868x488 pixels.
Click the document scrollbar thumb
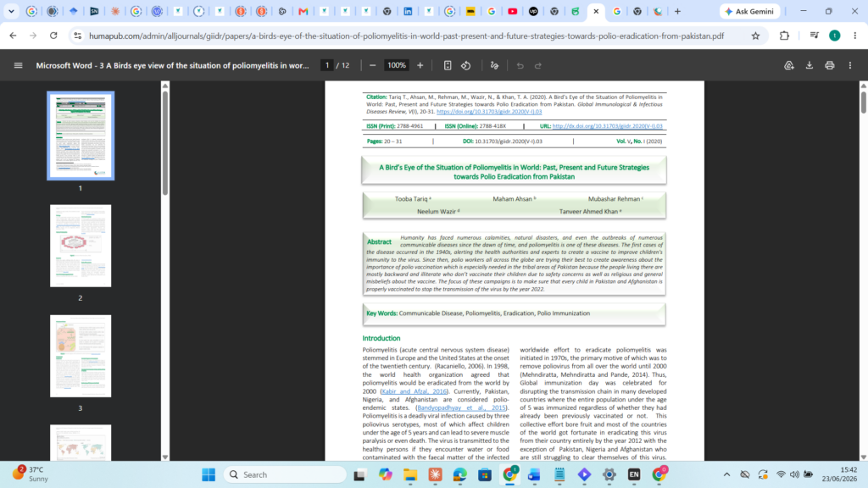tap(863, 102)
